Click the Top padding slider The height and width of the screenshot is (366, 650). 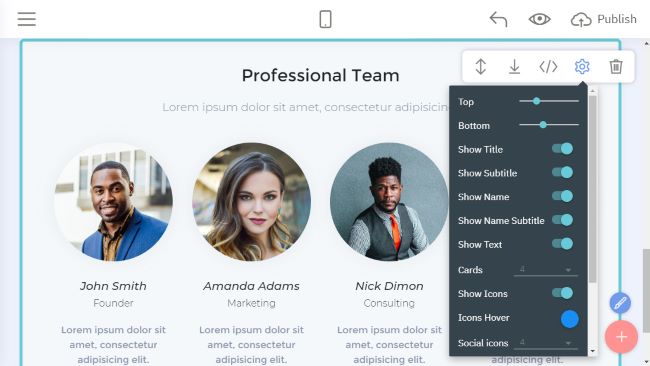[549, 101]
